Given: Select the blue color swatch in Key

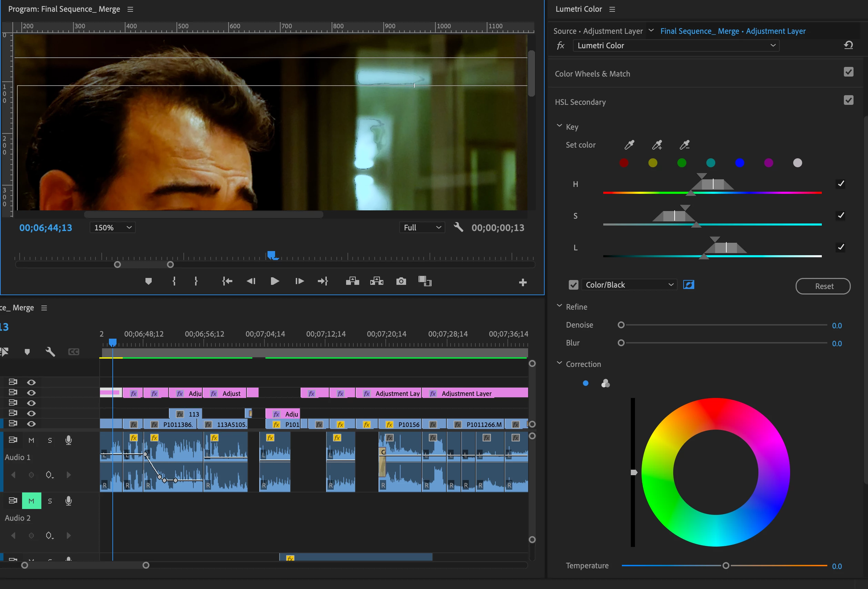Looking at the screenshot, I should click(x=739, y=163).
